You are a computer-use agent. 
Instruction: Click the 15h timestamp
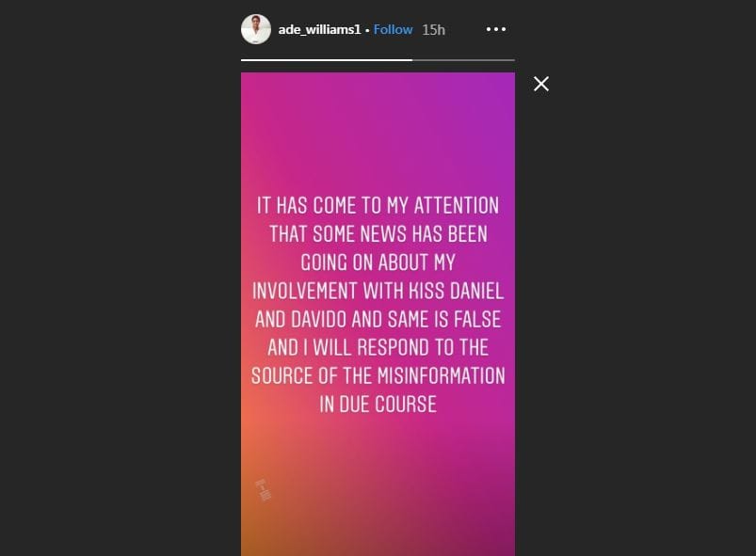433,29
